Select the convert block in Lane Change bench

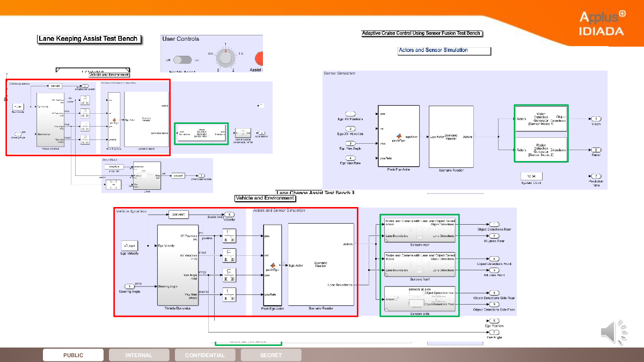(179, 215)
